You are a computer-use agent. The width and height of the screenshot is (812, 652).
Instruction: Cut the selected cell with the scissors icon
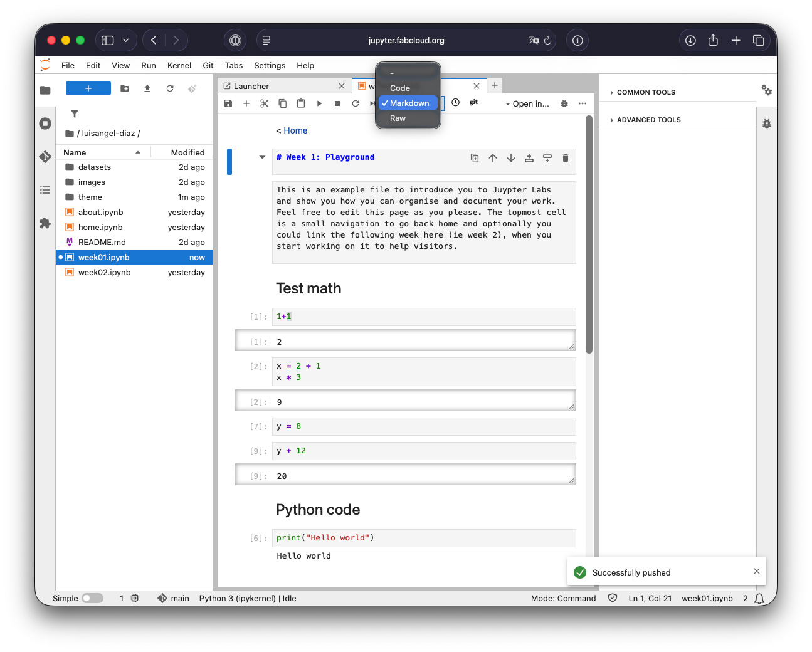point(265,103)
